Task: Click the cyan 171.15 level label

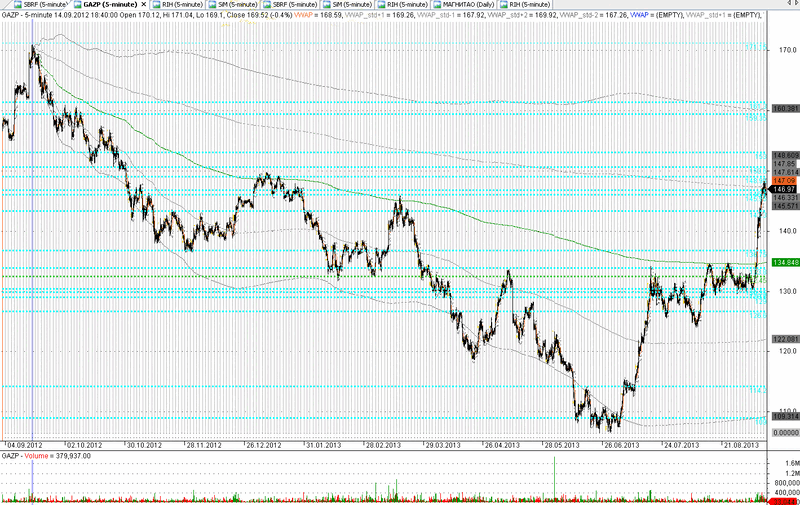Action: (x=756, y=47)
